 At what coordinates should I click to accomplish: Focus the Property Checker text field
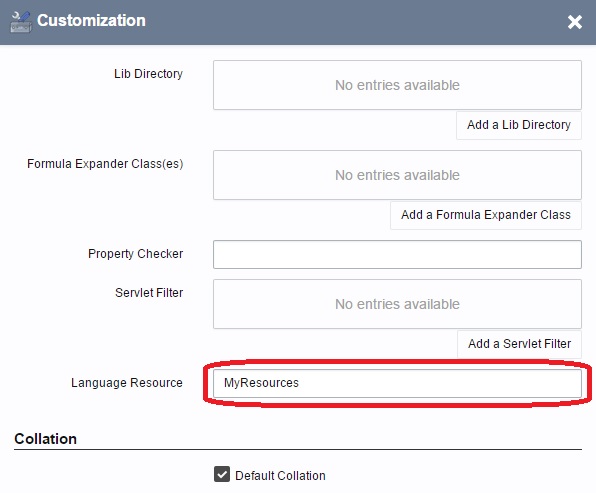click(x=397, y=254)
